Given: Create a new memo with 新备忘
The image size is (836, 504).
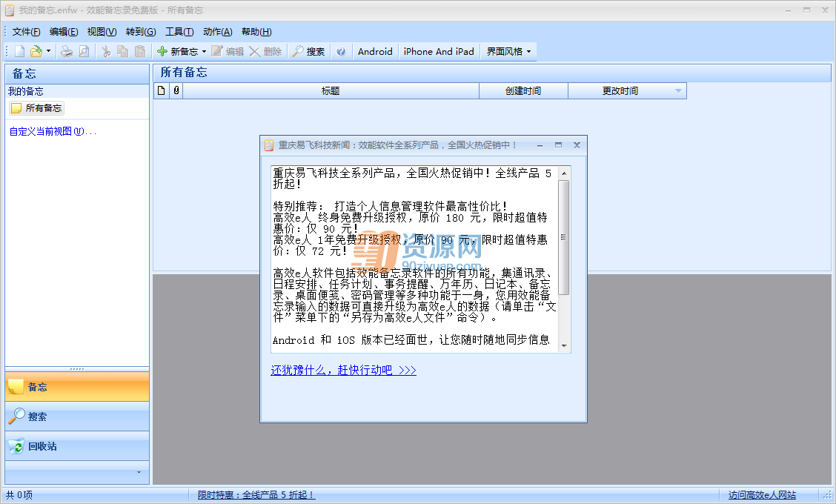Looking at the screenshot, I should (178, 51).
